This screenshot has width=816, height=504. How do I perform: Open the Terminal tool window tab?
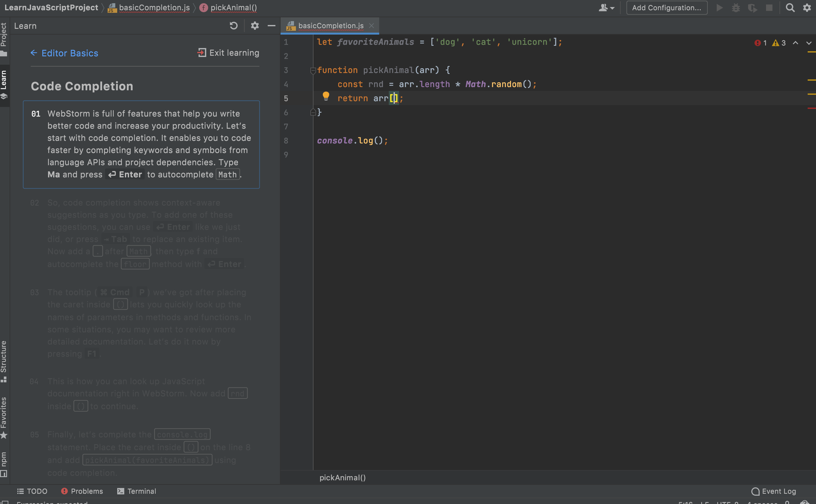[137, 491]
